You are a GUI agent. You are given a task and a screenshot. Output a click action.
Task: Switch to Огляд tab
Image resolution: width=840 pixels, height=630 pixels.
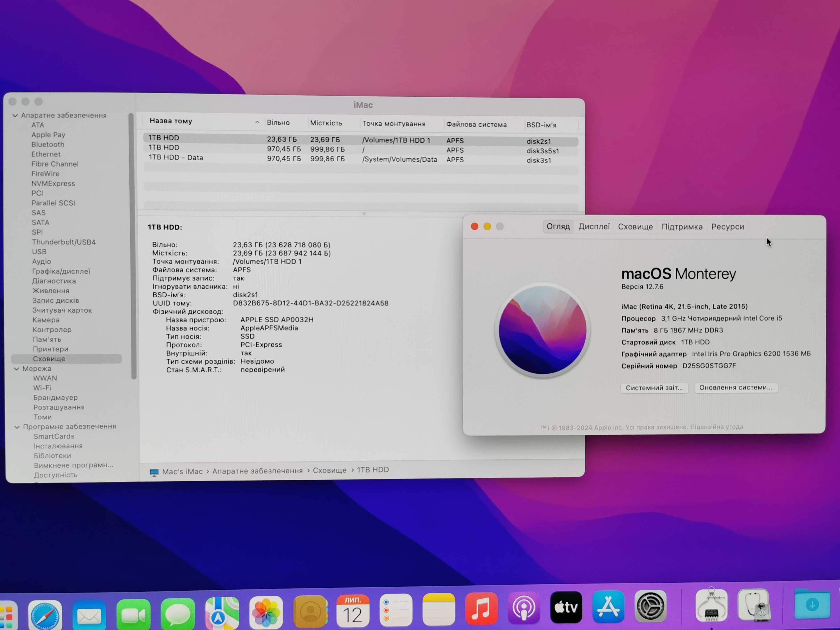pos(558,227)
